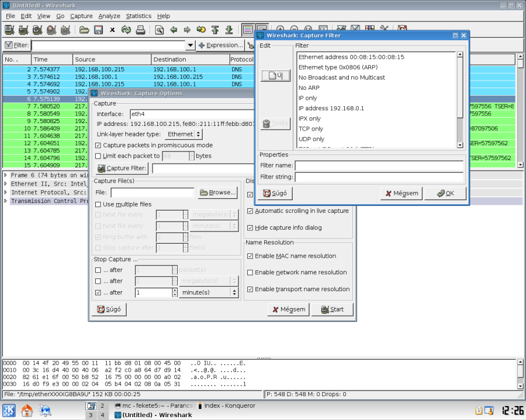Image resolution: width=526 pixels, height=420 pixels.
Task: Click the Filter name input field
Action: click(379, 165)
